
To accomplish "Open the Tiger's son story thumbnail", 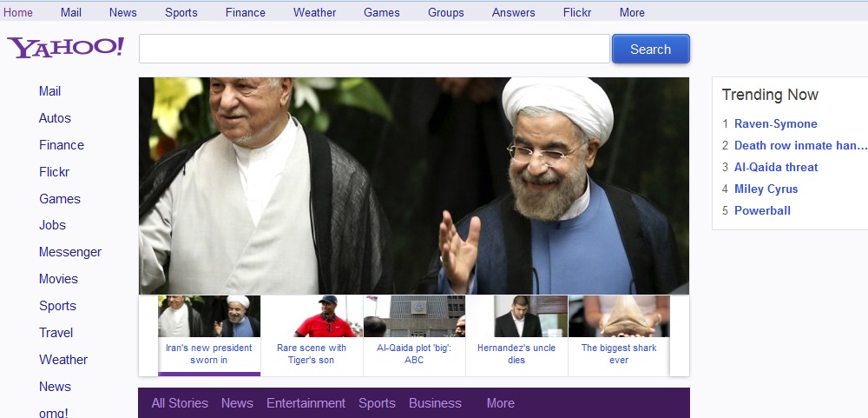I will pyautogui.click(x=312, y=335).
